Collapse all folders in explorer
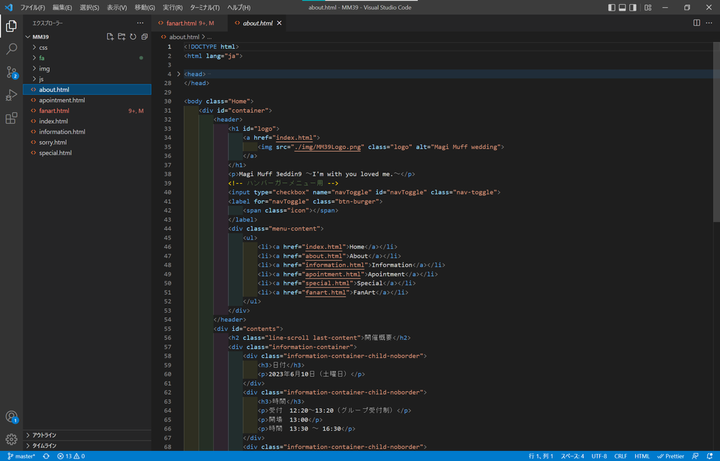 pos(145,37)
